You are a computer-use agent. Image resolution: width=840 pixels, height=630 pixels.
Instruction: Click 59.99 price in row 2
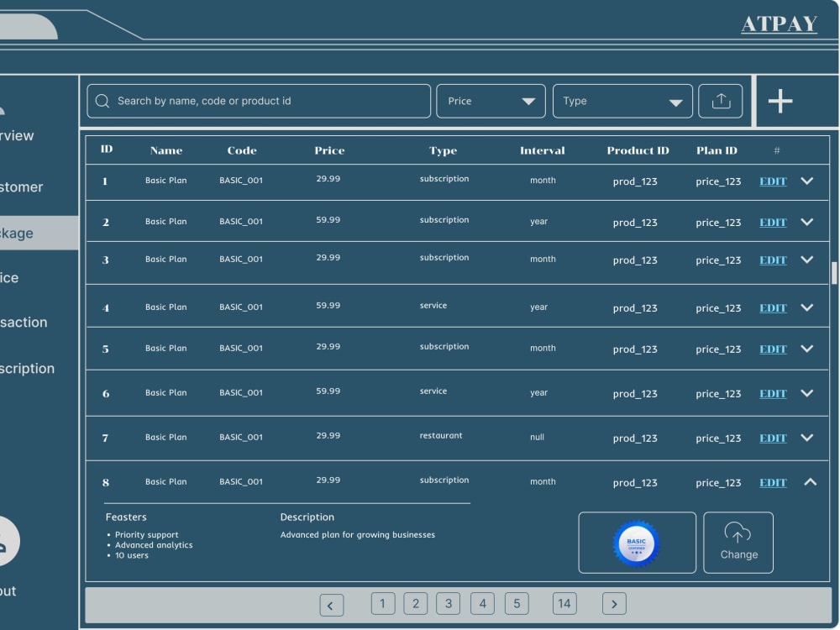pyautogui.click(x=328, y=219)
